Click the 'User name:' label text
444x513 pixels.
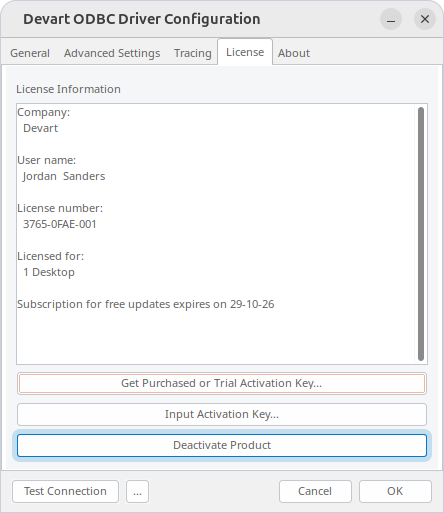click(x=47, y=160)
